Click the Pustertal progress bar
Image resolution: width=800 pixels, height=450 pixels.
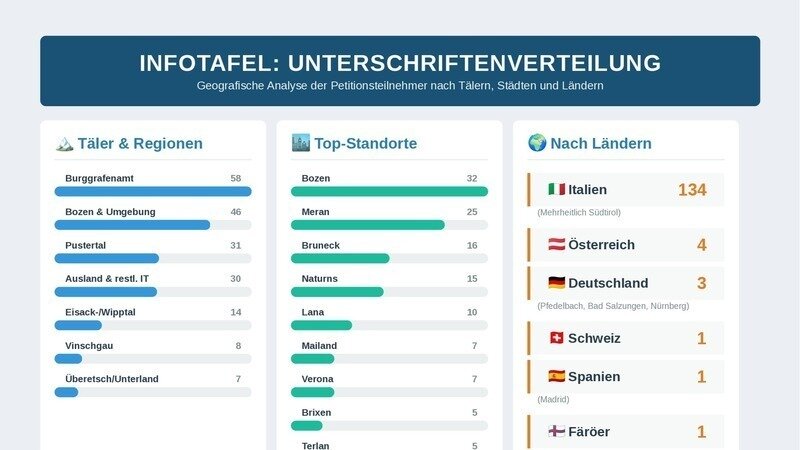[153, 258]
